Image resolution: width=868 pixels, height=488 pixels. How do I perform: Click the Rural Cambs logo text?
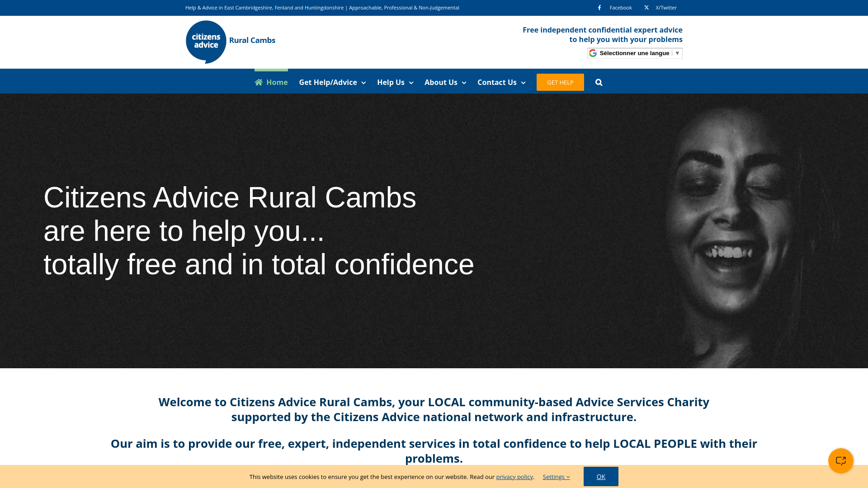252,40
